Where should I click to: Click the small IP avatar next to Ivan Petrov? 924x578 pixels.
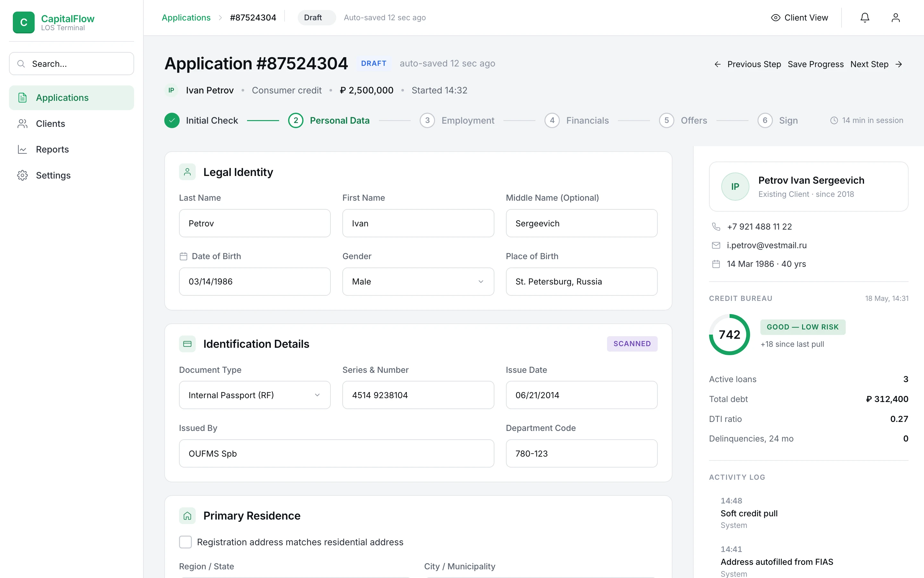(171, 90)
